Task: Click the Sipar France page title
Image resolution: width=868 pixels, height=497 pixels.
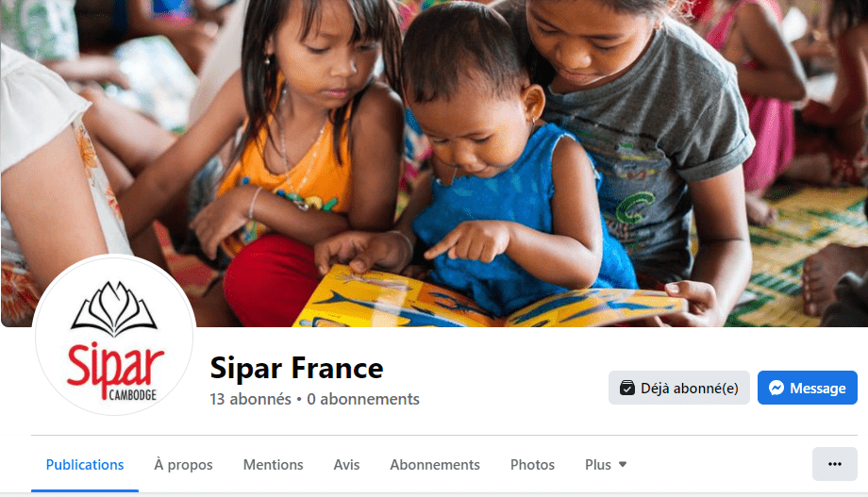Action: click(x=296, y=368)
